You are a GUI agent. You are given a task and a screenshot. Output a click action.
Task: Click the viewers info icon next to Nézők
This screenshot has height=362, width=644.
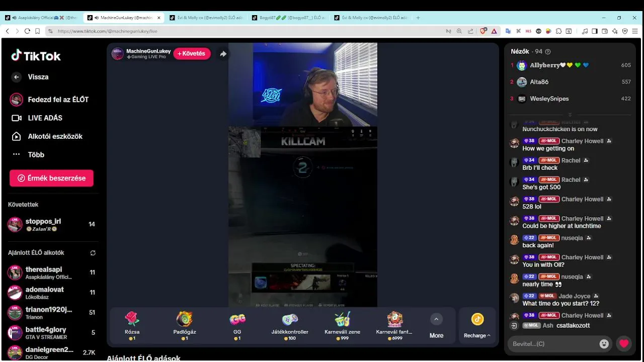click(x=548, y=52)
